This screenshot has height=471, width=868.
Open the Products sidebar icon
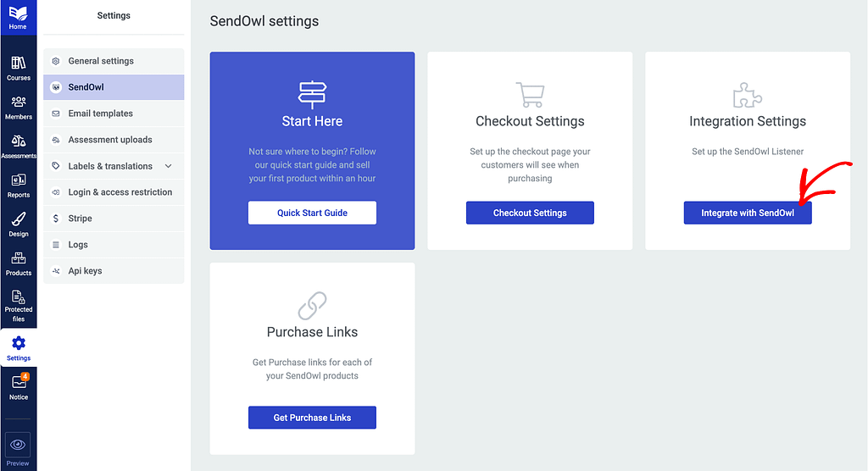(19, 264)
